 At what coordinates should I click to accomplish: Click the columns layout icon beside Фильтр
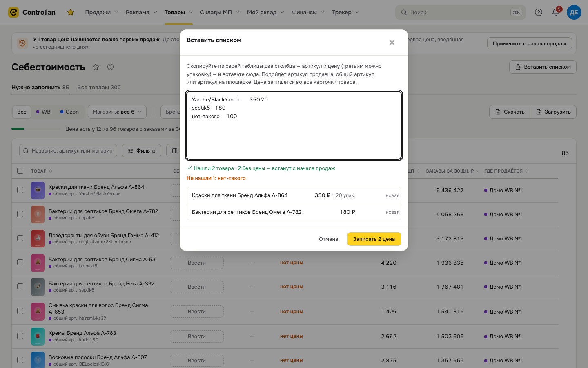175,150
